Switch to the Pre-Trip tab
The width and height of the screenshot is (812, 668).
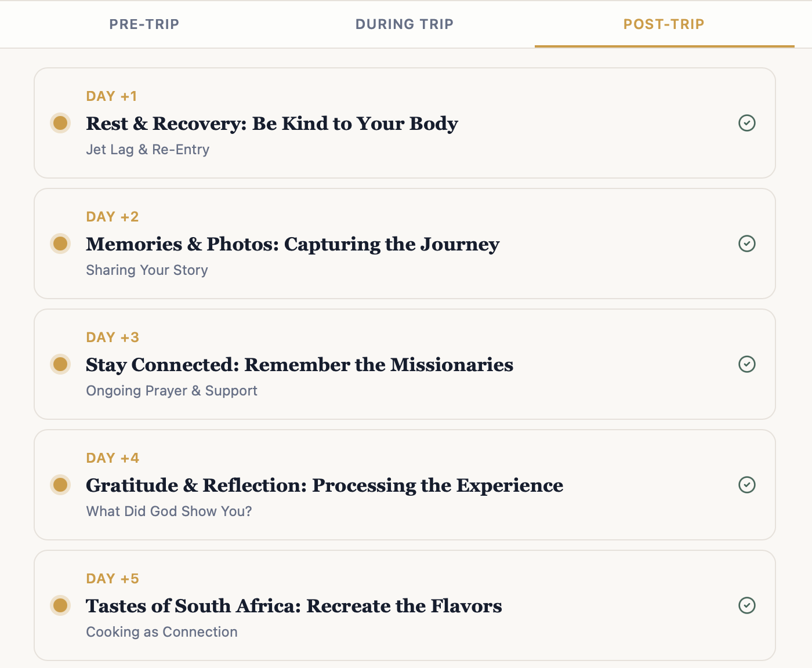[144, 24]
